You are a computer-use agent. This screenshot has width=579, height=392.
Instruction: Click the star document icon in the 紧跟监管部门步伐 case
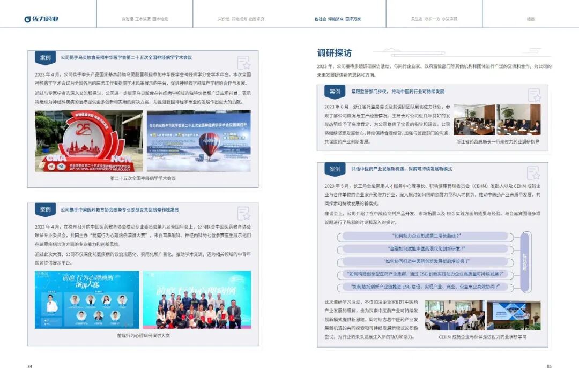pos(535,95)
